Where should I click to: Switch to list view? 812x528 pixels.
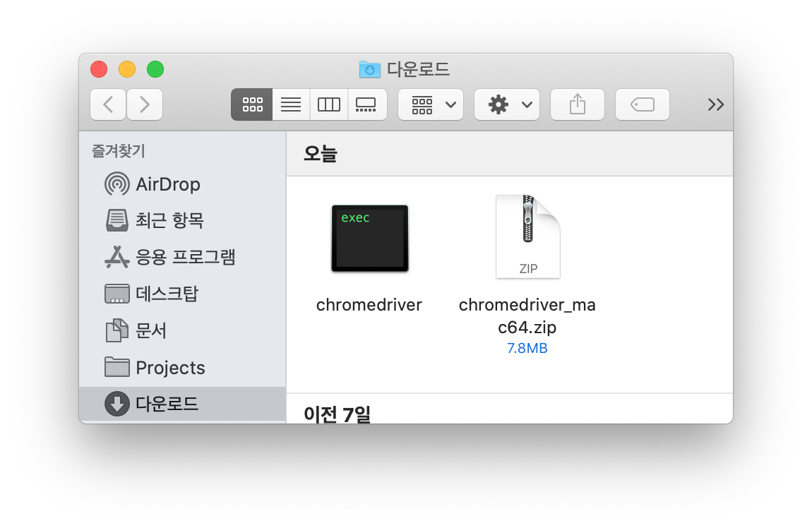[291, 104]
